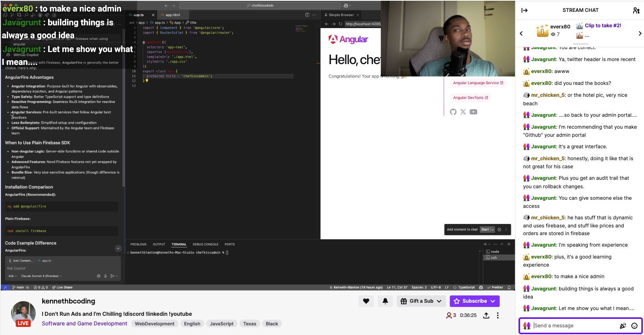Click the main branch in status bar
644x335 pixels.
[18, 287]
